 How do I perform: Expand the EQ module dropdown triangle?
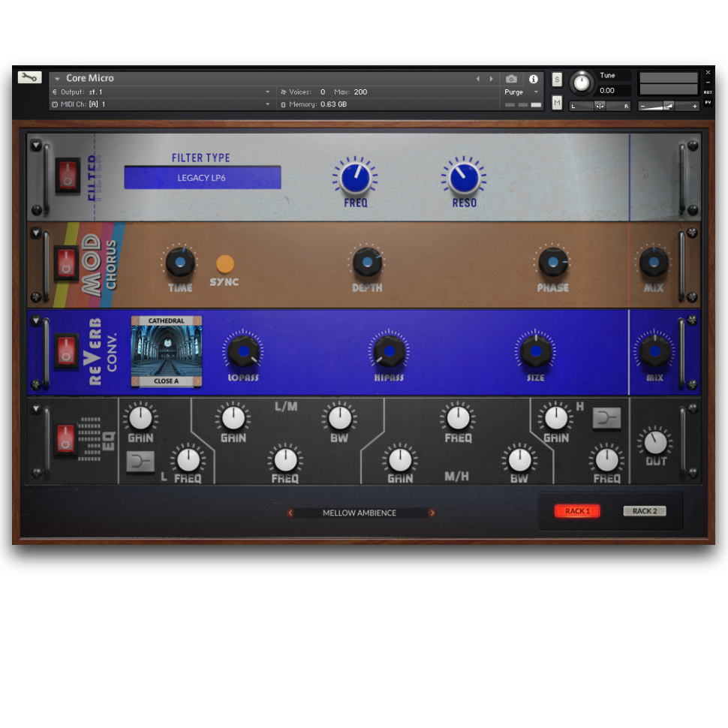pyautogui.click(x=36, y=409)
